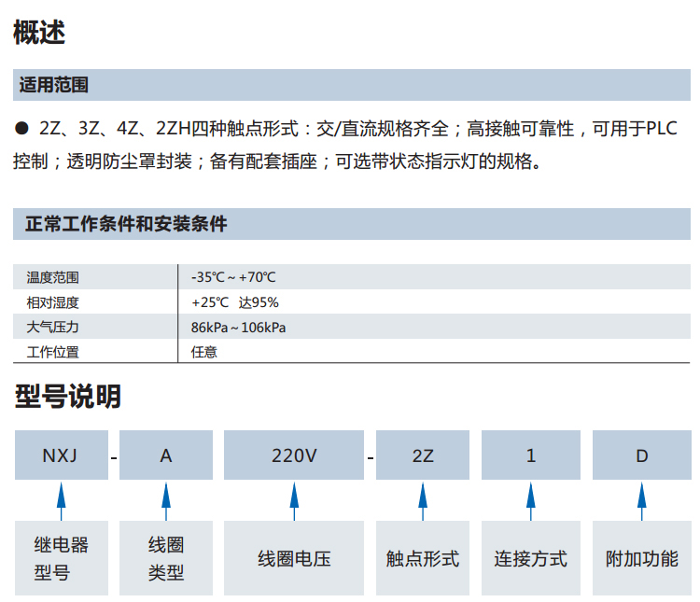
Task: Click the blue arrow above 附加功能
Action: pyautogui.click(x=642, y=501)
